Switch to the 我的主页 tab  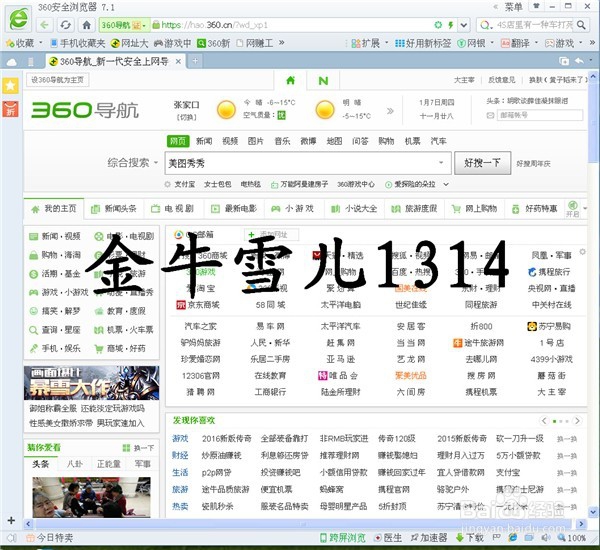[x=54, y=209]
